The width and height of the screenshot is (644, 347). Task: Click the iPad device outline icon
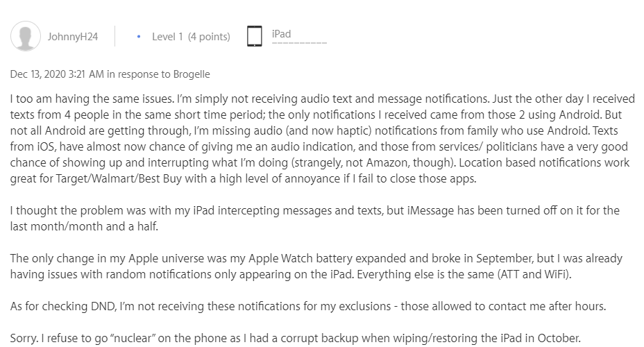(255, 36)
